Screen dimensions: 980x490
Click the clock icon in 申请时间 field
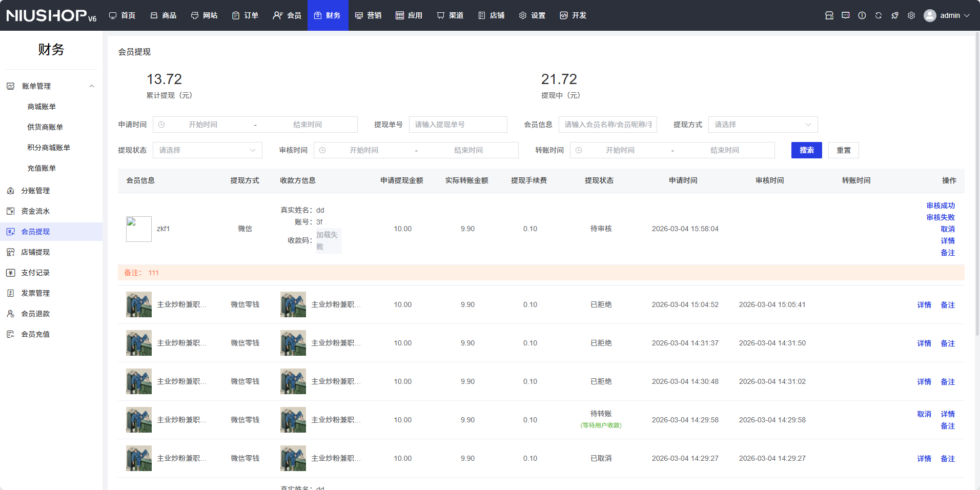point(161,125)
